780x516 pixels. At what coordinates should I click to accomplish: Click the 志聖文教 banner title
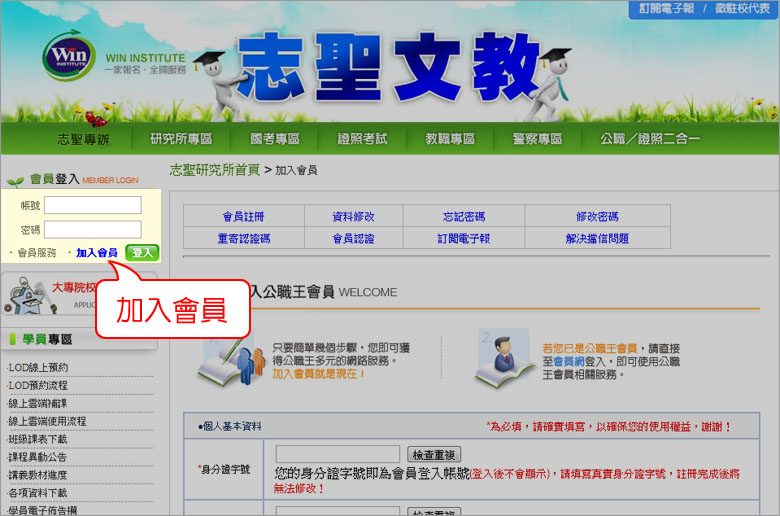click(x=389, y=67)
